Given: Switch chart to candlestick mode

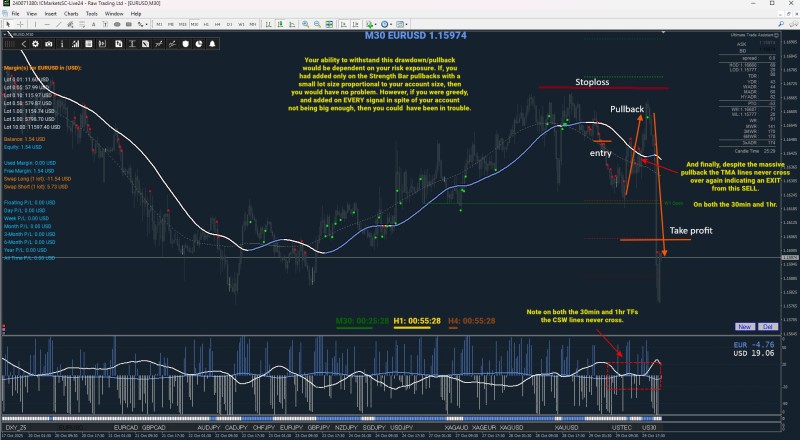Looking at the screenshot, I should pos(280,24).
